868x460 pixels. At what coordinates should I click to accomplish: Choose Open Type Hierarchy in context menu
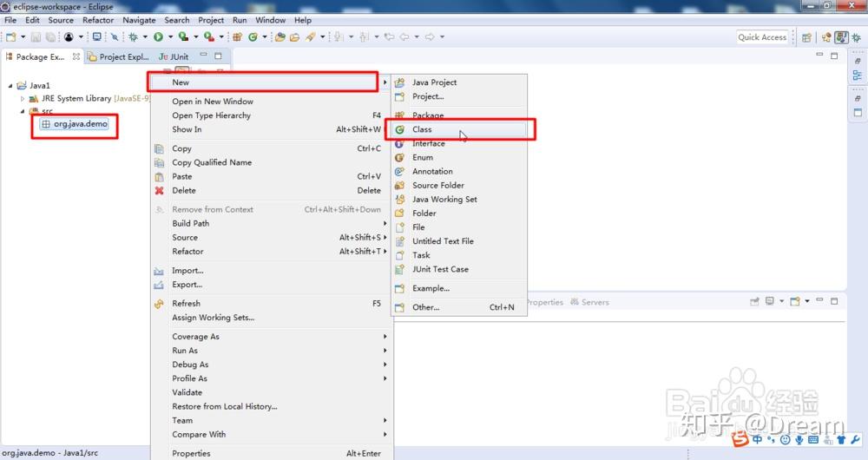(x=271, y=115)
